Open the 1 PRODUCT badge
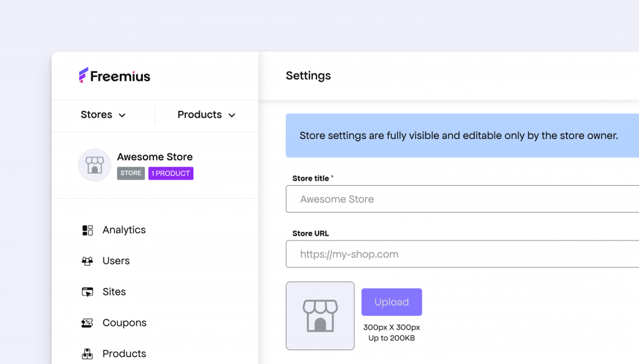Image resolution: width=639 pixels, height=364 pixels. point(170,173)
